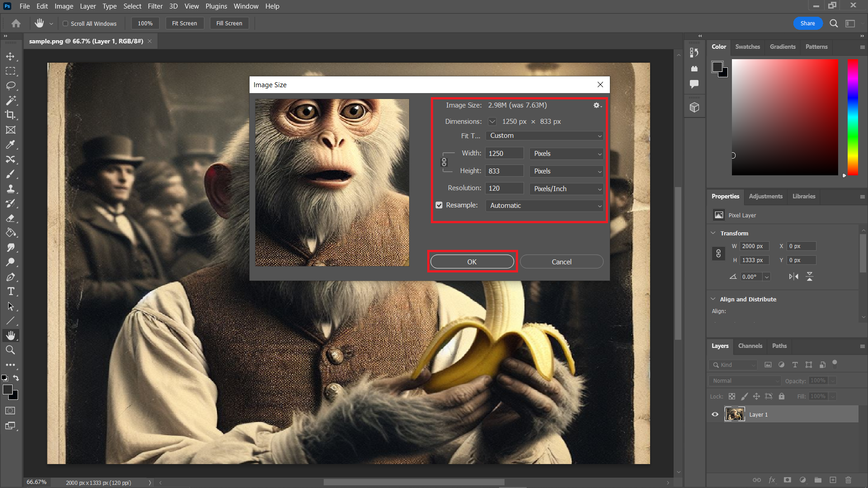Select the Type tool
The height and width of the screenshot is (488, 868).
point(11,291)
